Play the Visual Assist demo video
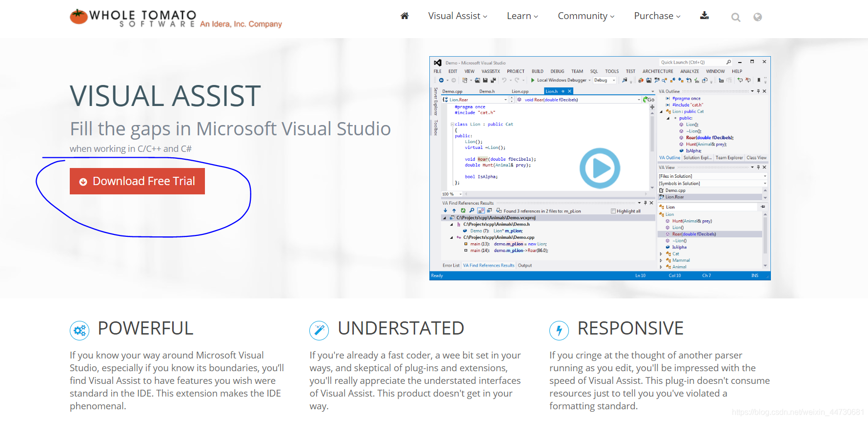This screenshot has height=421, width=868. coord(600,168)
